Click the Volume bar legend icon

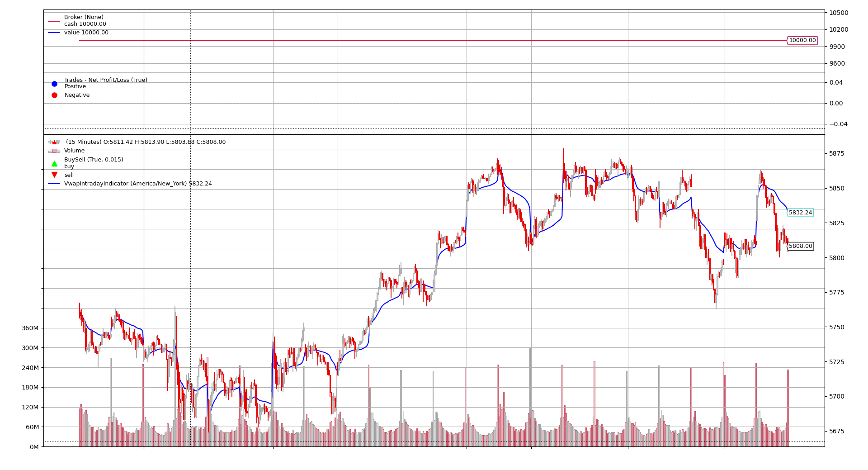pyautogui.click(x=54, y=151)
